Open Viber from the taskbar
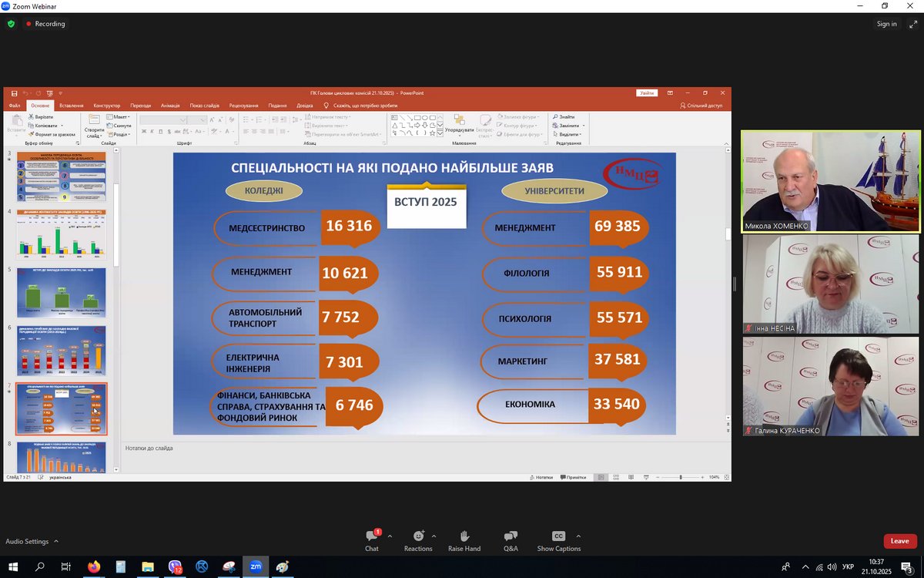 pyautogui.click(x=175, y=567)
